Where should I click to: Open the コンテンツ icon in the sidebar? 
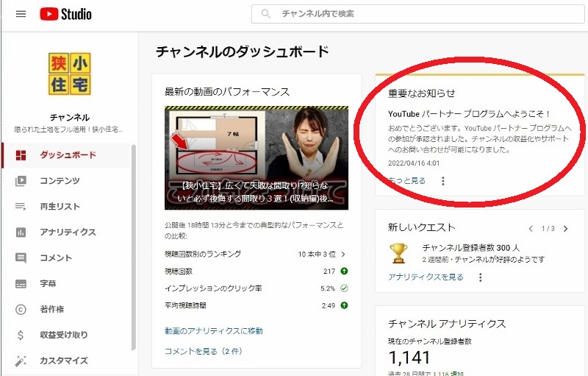[x=21, y=181]
